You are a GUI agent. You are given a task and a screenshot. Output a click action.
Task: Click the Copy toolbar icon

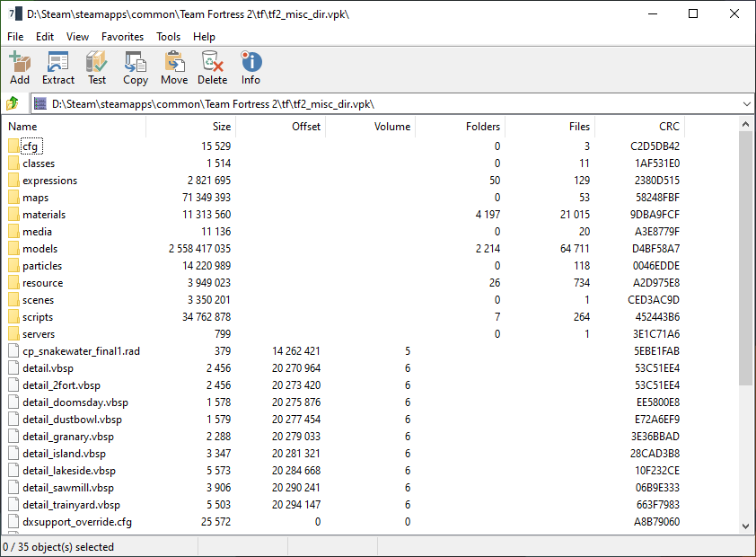coord(136,68)
